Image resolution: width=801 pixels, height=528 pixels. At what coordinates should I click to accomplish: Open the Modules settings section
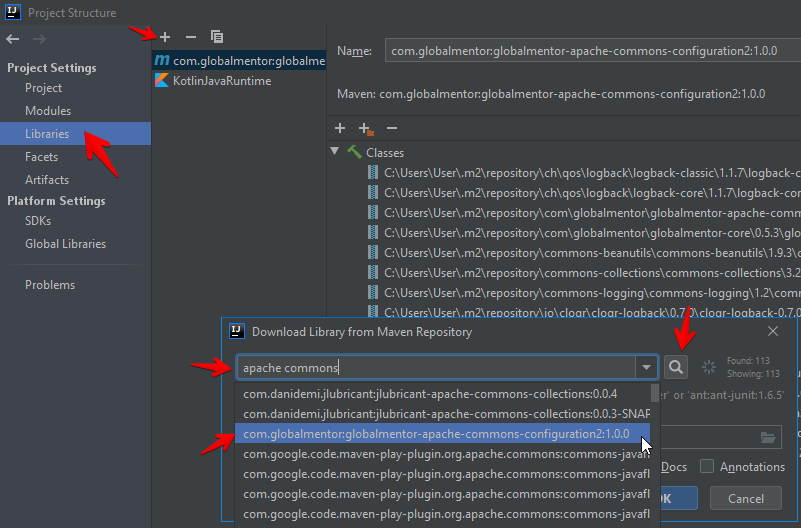(48, 111)
